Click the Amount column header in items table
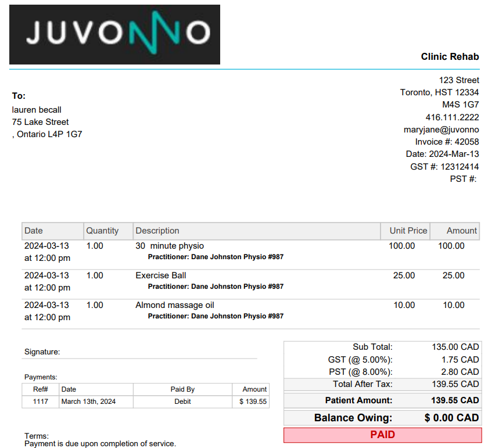Viewport: 488px width, 448px height. (455, 231)
